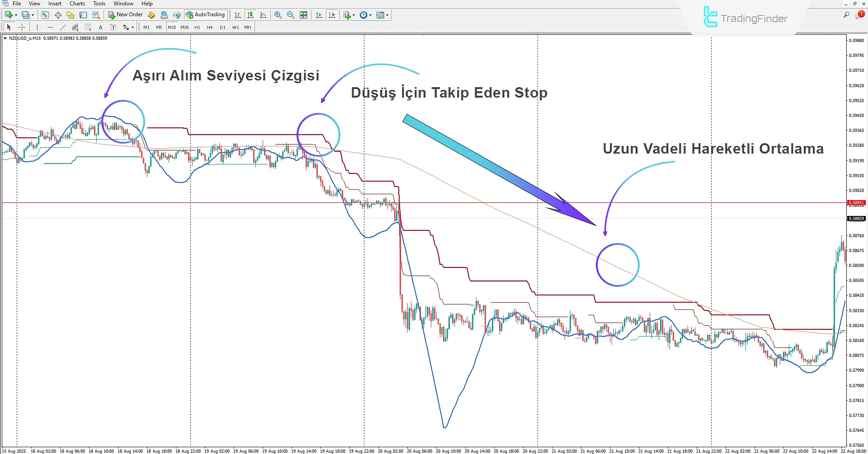The image size is (868, 454).
Task: Activate the Zoom Out tool
Action: (x=291, y=14)
